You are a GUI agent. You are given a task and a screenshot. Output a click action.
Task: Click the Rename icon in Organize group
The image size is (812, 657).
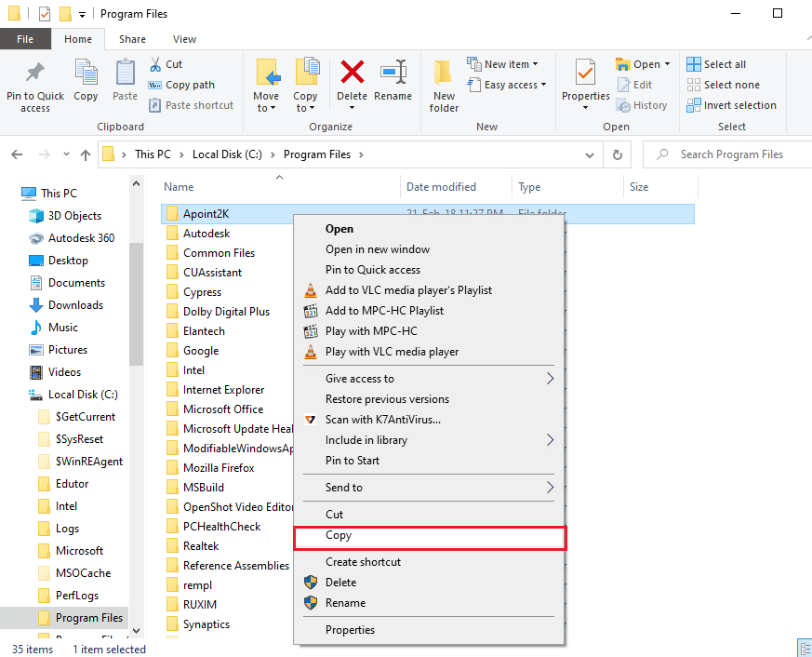tap(393, 72)
